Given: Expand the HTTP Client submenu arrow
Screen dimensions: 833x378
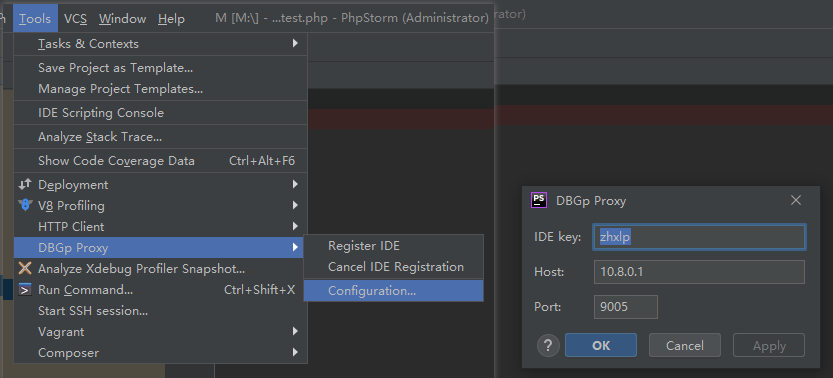Looking at the screenshot, I should pyautogui.click(x=295, y=226).
